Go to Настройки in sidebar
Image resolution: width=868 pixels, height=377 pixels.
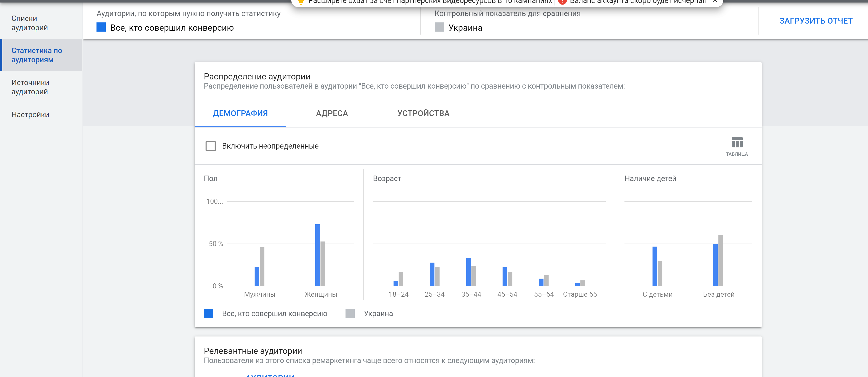[x=30, y=115]
